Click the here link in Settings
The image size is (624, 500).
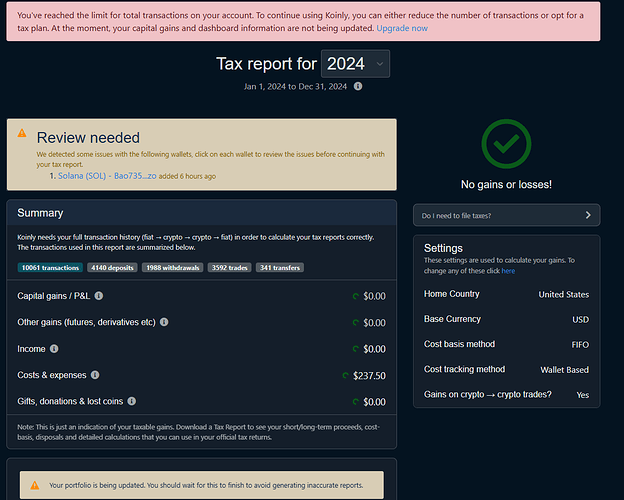tap(508, 271)
